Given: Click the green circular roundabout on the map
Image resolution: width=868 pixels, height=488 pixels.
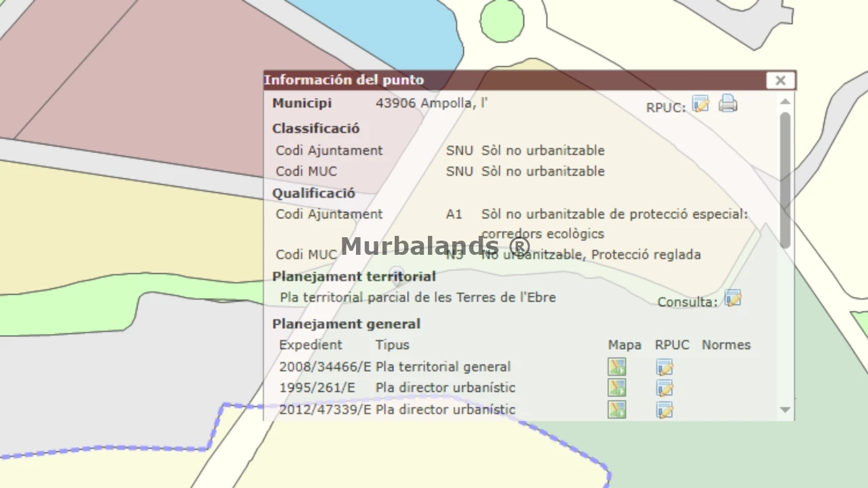Looking at the screenshot, I should tap(502, 20).
